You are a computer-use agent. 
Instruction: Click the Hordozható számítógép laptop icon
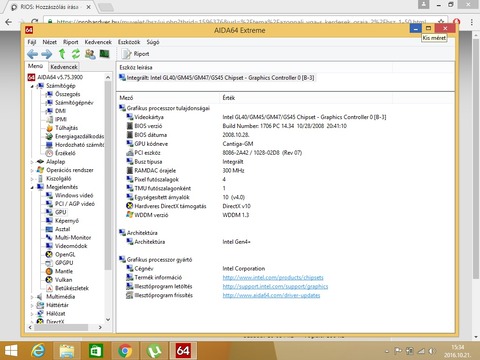[x=49, y=145]
